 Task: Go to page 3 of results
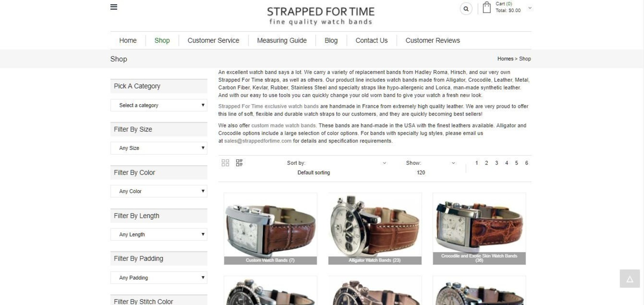pyautogui.click(x=496, y=163)
